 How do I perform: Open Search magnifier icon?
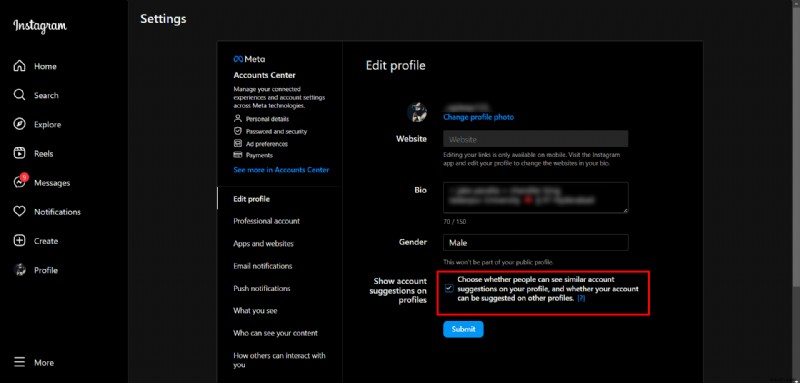[x=19, y=95]
